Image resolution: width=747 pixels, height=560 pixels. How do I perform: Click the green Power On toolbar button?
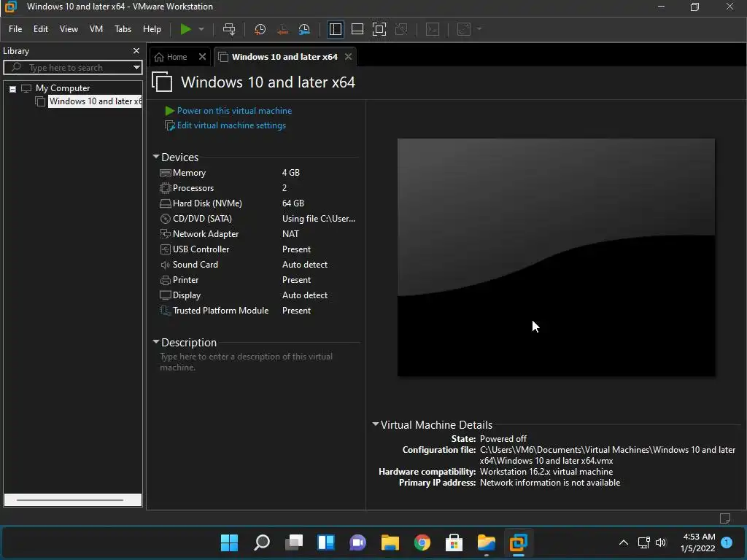pyautogui.click(x=185, y=29)
